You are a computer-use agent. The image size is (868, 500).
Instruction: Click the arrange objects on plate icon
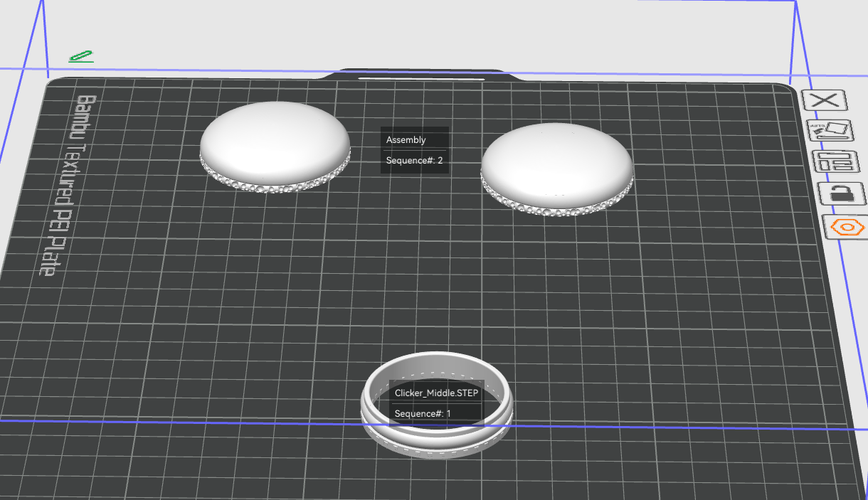836,161
